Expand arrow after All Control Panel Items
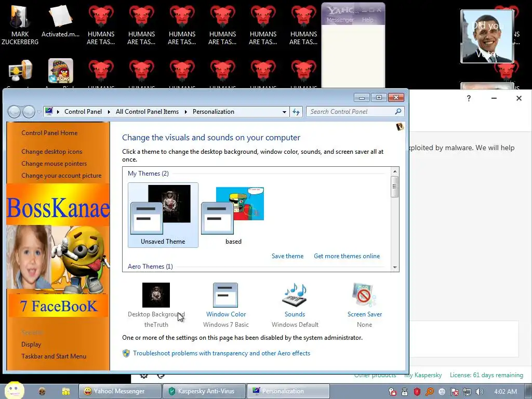 tap(186, 112)
